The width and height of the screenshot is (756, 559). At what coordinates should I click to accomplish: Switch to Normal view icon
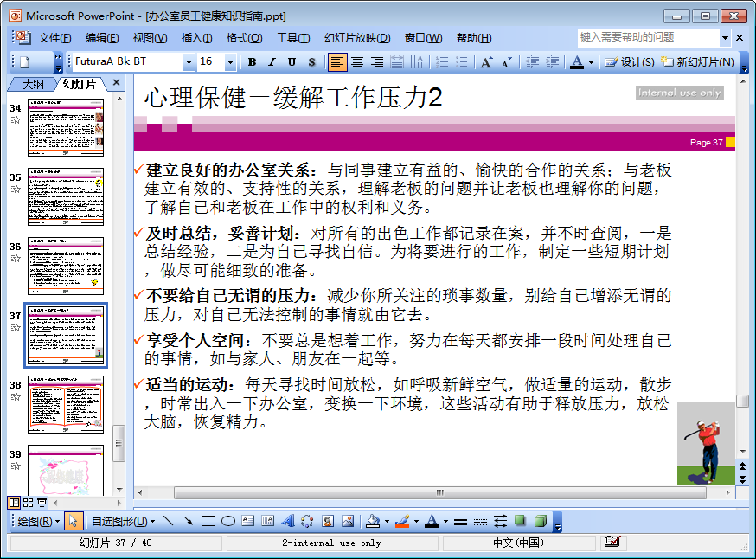(x=14, y=503)
